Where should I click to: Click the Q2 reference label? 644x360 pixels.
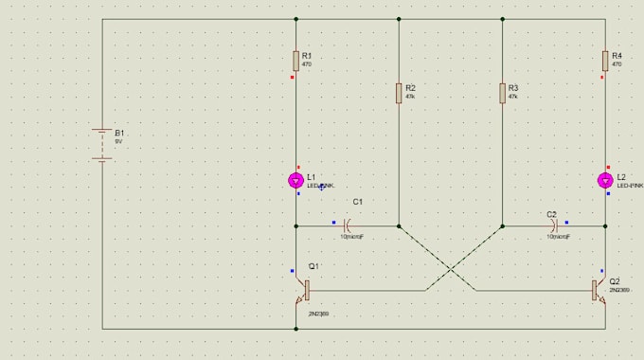(x=615, y=281)
